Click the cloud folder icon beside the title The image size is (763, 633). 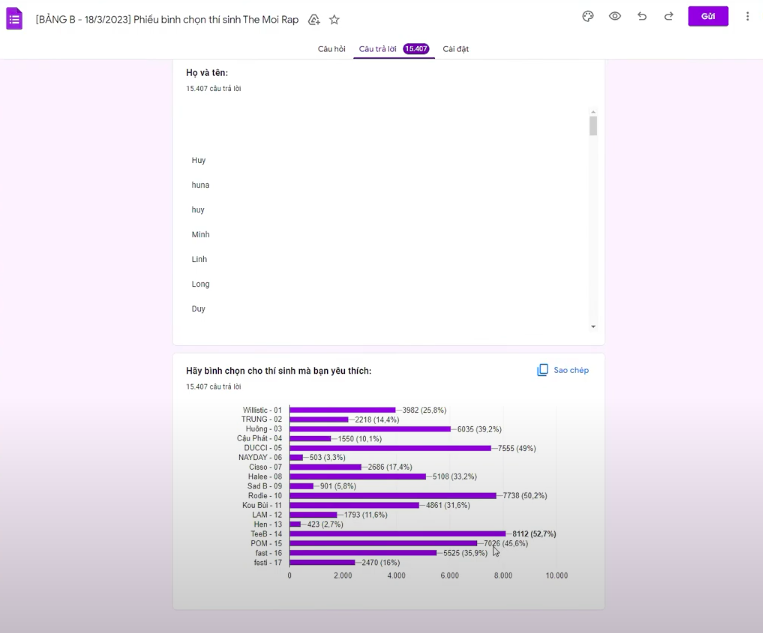point(314,19)
